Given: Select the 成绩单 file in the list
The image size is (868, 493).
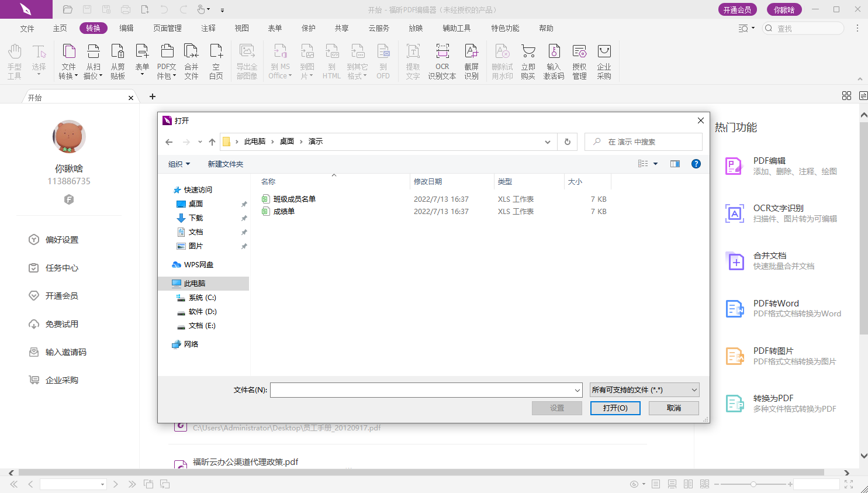Looking at the screenshot, I should pyautogui.click(x=284, y=212).
